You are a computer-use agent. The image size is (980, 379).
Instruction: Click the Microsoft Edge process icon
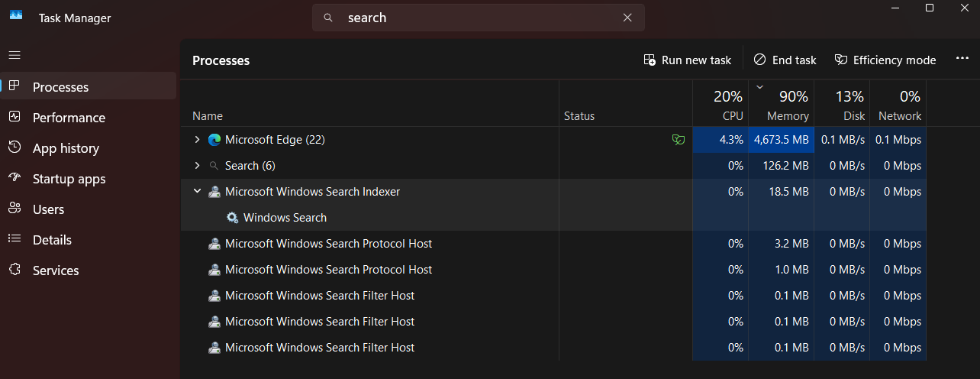coord(214,140)
